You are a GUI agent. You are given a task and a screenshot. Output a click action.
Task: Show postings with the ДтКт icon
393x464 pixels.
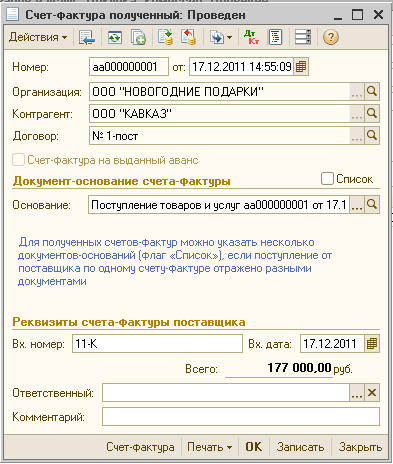pyautogui.click(x=251, y=37)
